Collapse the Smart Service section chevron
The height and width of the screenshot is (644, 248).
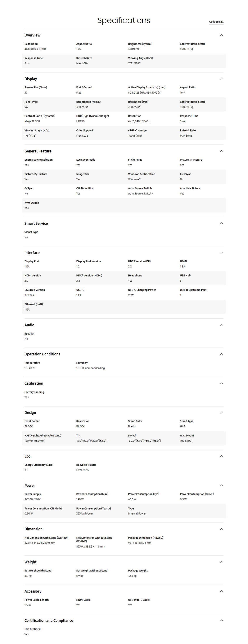click(221, 223)
